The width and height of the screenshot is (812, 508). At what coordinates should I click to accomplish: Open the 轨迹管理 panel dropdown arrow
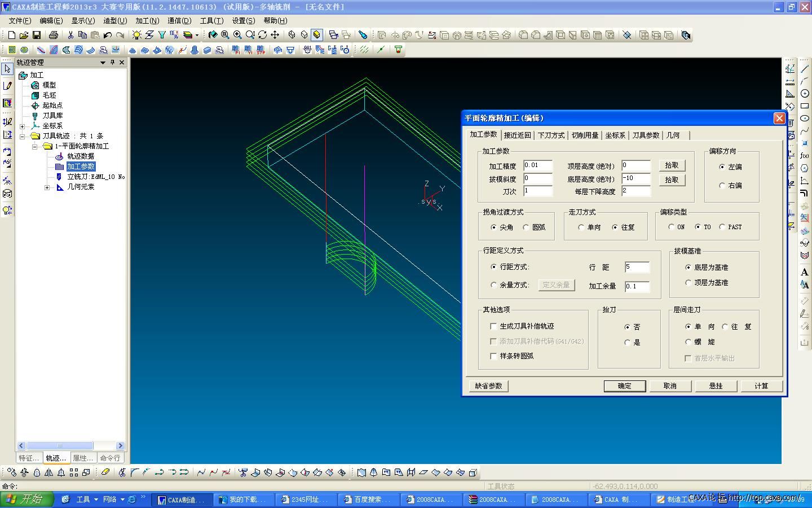point(103,62)
